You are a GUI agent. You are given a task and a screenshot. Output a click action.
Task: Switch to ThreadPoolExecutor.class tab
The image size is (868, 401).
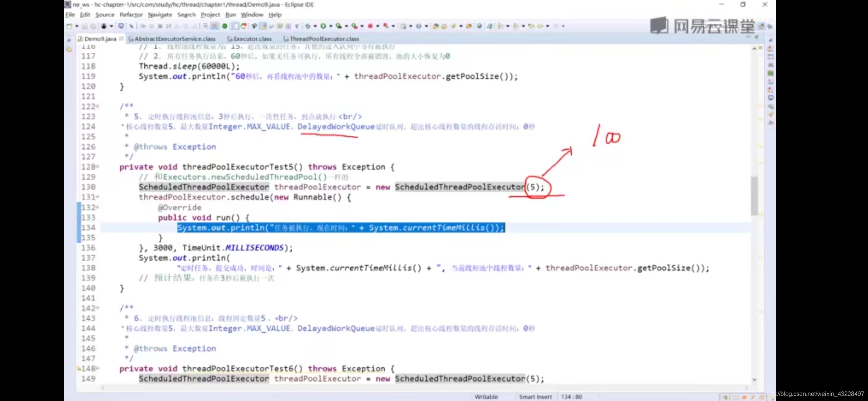coord(321,39)
